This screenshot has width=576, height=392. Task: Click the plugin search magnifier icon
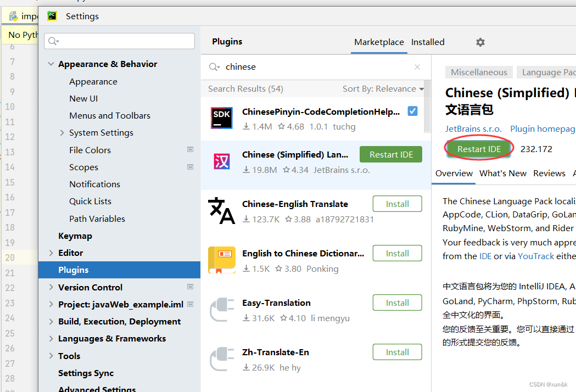[x=214, y=67]
